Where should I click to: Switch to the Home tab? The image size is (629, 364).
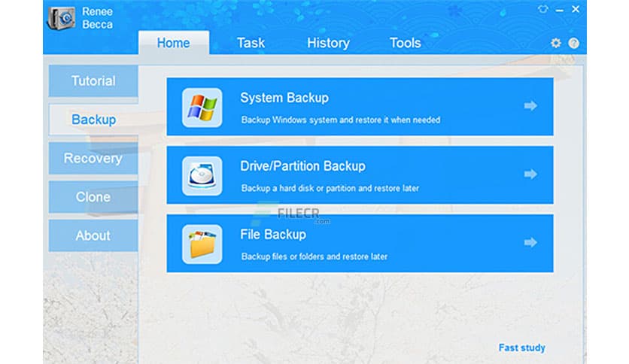(173, 43)
